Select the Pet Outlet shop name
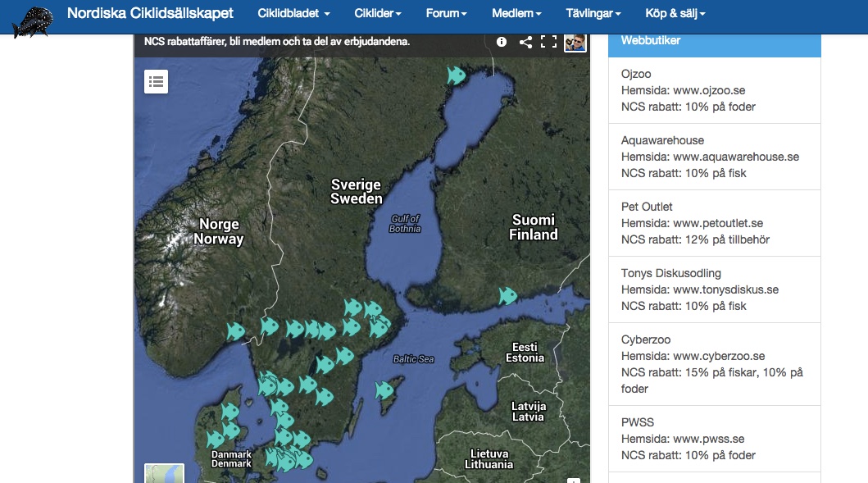The image size is (868, 483). click(647, 207)
